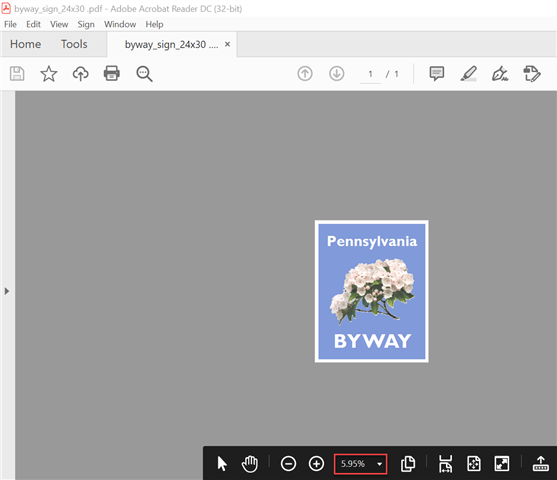This screenshot has width=557, height=480.
Task: Open the 5.95% zoom level dropdown
Action: pyautogui.click(x=360, y=464)
